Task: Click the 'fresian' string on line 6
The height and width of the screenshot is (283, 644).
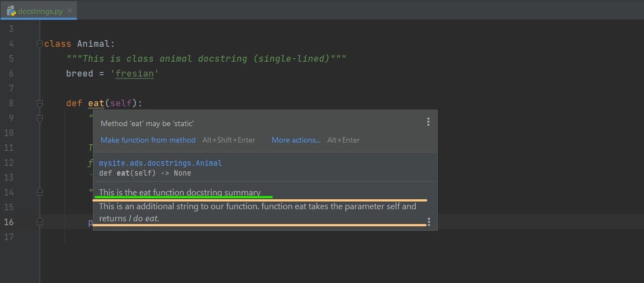Action: (134, 74)
